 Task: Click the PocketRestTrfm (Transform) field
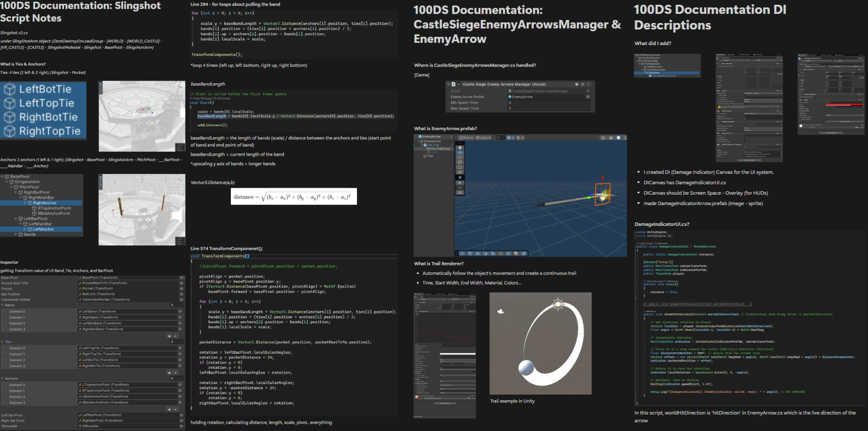click(130, 283)
